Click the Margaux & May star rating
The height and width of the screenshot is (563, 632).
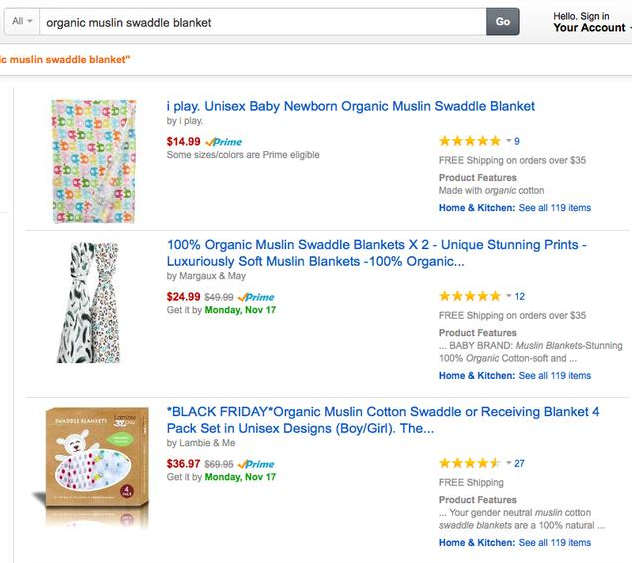[469, 296]
